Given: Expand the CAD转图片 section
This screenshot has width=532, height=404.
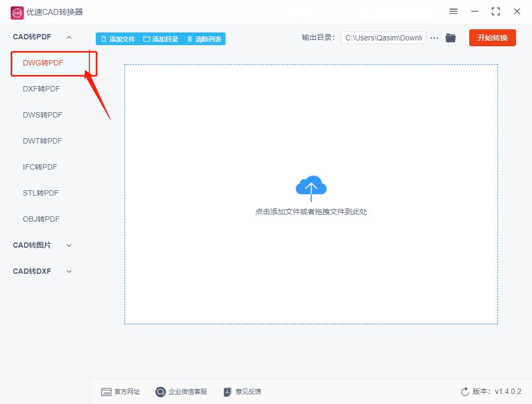Looking at the screenshot, I should (69, 245).
